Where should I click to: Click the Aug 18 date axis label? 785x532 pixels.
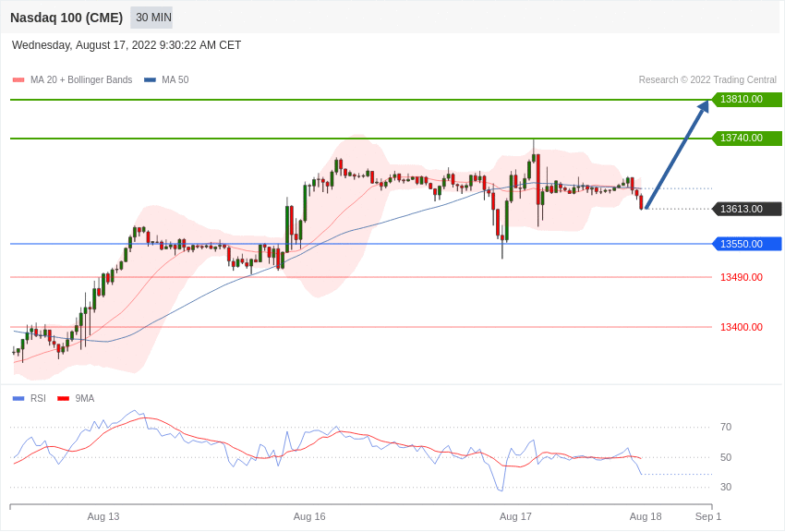(646, 516)
